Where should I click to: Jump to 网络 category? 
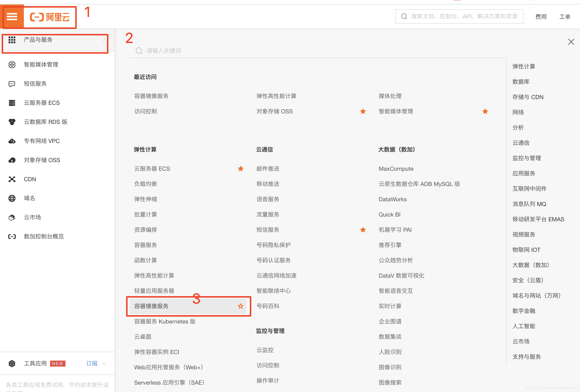518,112
